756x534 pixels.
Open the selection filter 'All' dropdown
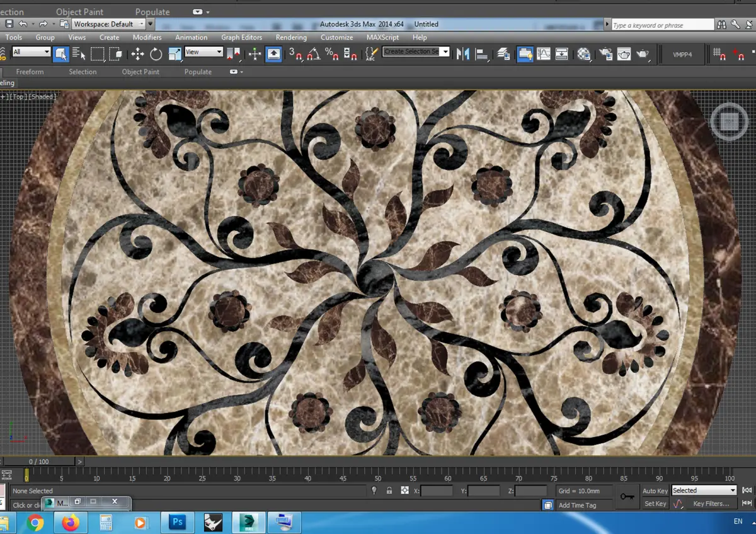tap(31, 52)
